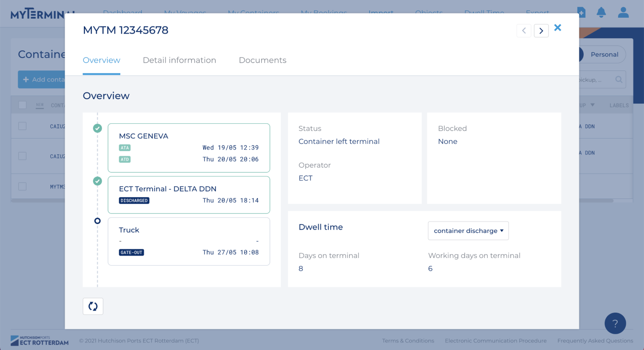Check the first container row checkbox

pyautogui.click(x=23, y=126)
